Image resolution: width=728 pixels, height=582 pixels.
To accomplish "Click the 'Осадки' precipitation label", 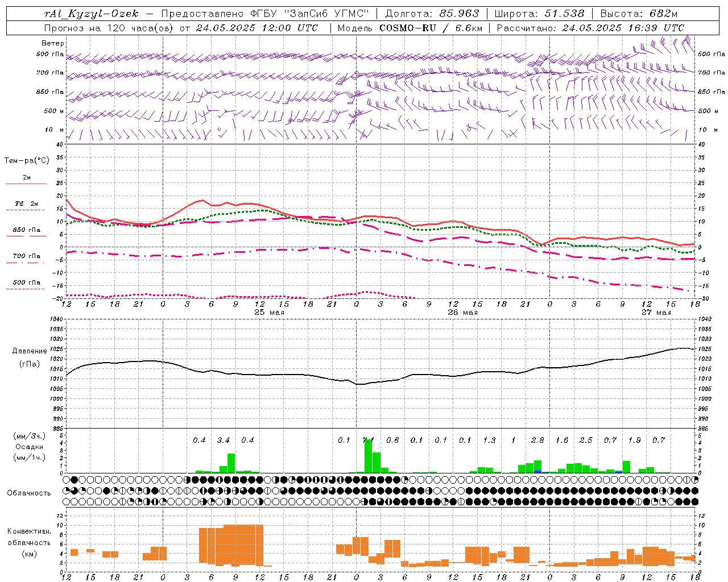I will tap(30, 447).
